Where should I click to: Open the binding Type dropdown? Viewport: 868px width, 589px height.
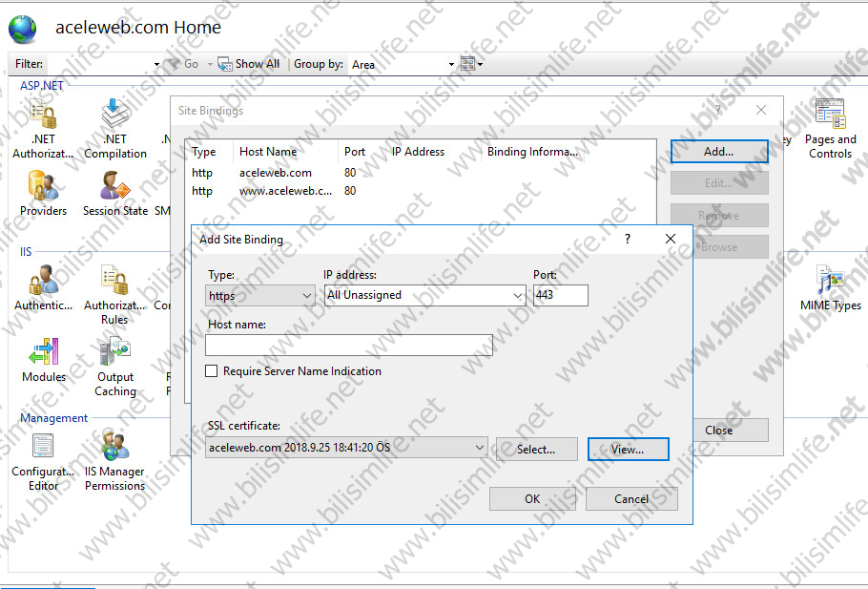[x=260, y=295]
